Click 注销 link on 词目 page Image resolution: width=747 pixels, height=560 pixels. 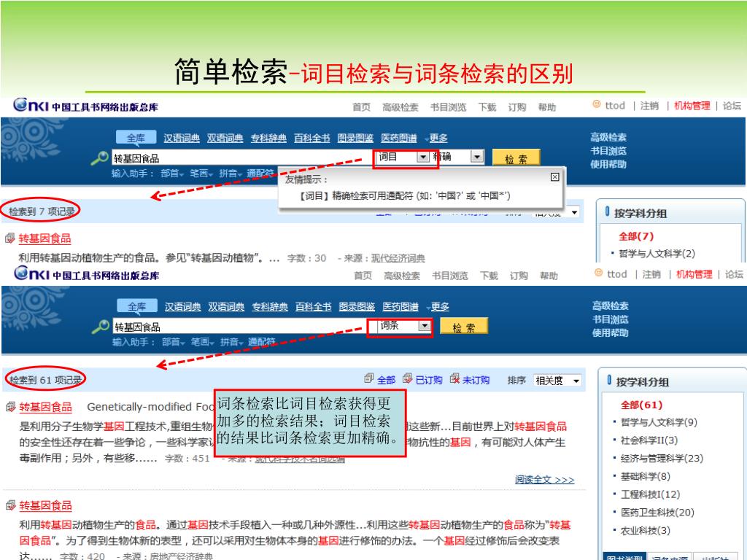[649, 106]
